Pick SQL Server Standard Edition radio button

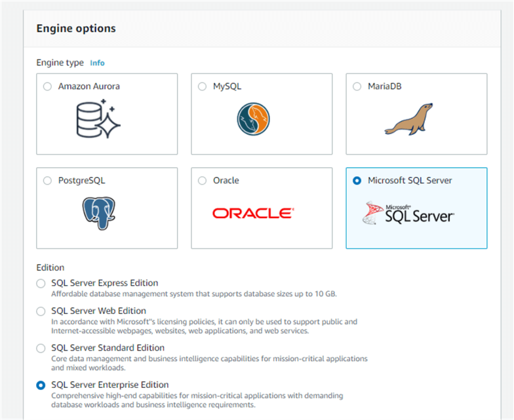click(41, 349)
